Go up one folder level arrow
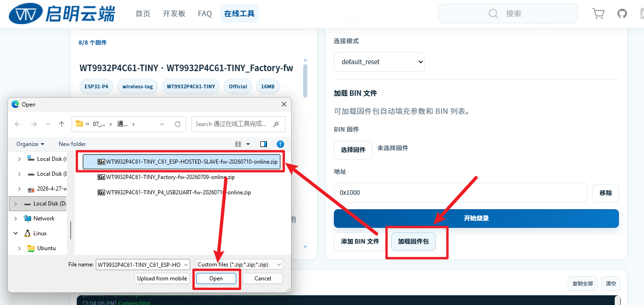The height and width of the screenshot is (305, 644). pos(61,124)
